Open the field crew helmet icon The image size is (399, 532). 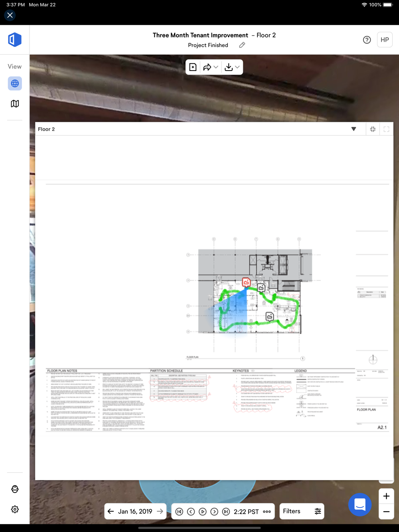(15, 489)
